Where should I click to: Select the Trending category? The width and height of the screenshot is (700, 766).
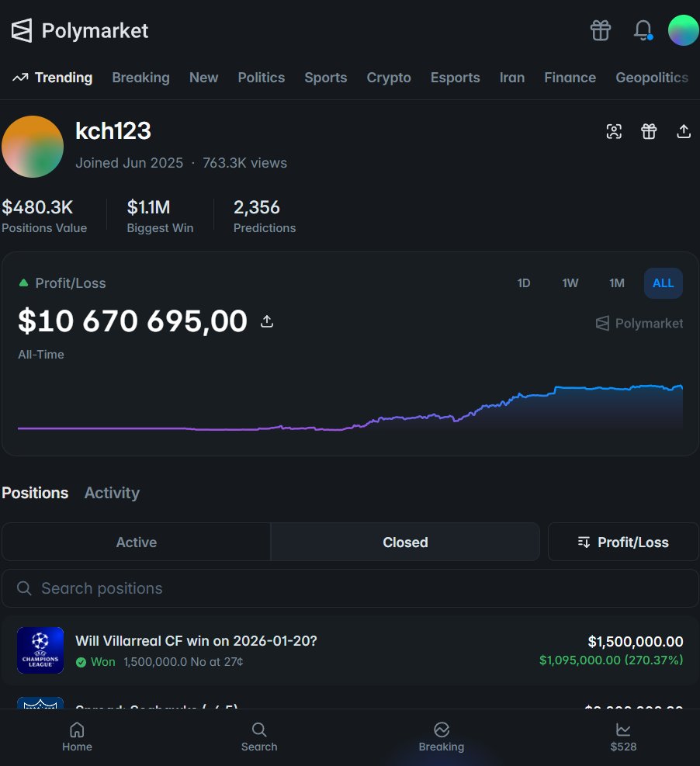pos(53,78)
